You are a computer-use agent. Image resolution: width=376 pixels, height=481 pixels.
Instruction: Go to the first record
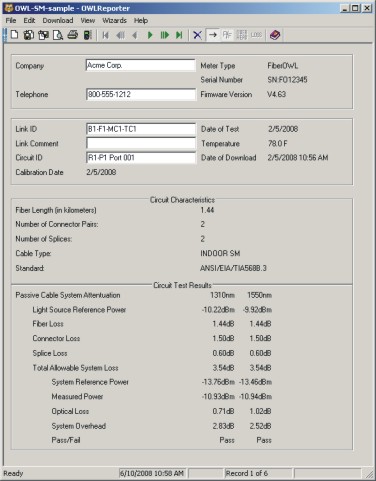pyautogui.click(x=105, y=35)
